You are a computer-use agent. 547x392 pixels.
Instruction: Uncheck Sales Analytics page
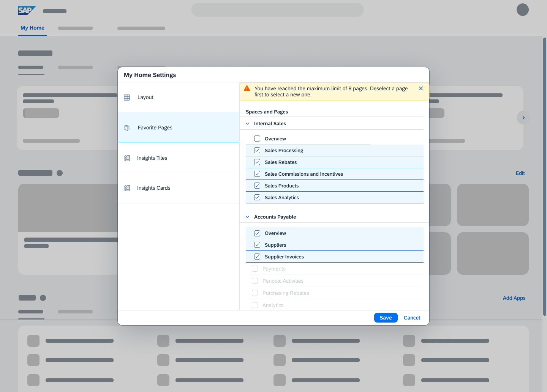tap(257, 197)
